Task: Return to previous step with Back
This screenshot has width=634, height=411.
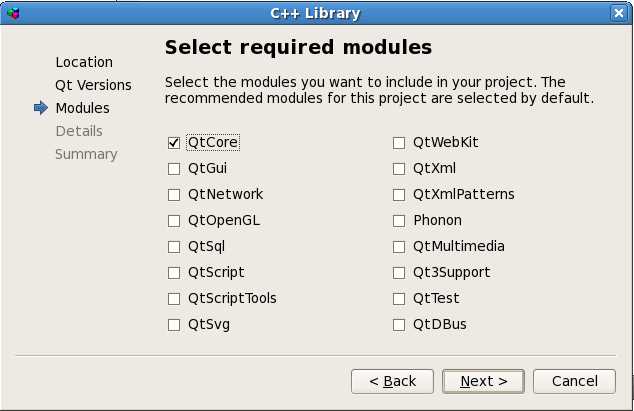Action: 392,381
